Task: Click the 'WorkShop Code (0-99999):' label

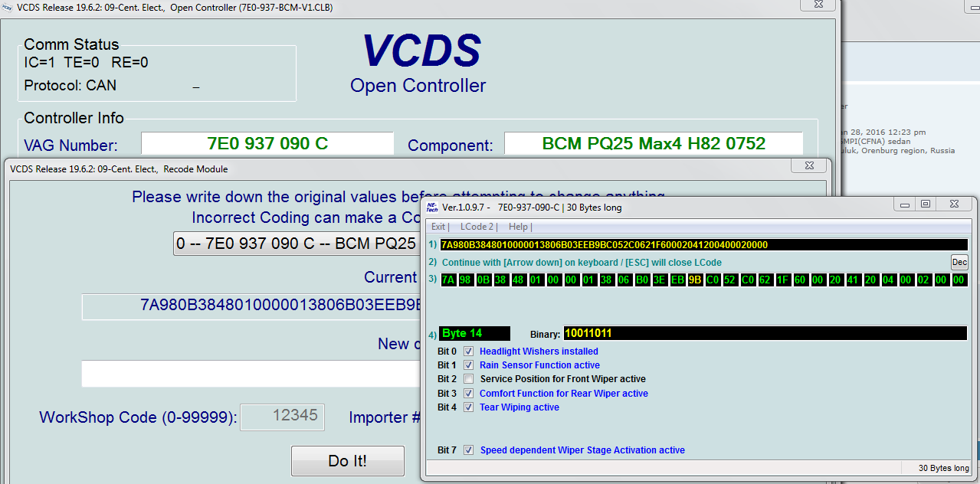Action: pos(139,418)
